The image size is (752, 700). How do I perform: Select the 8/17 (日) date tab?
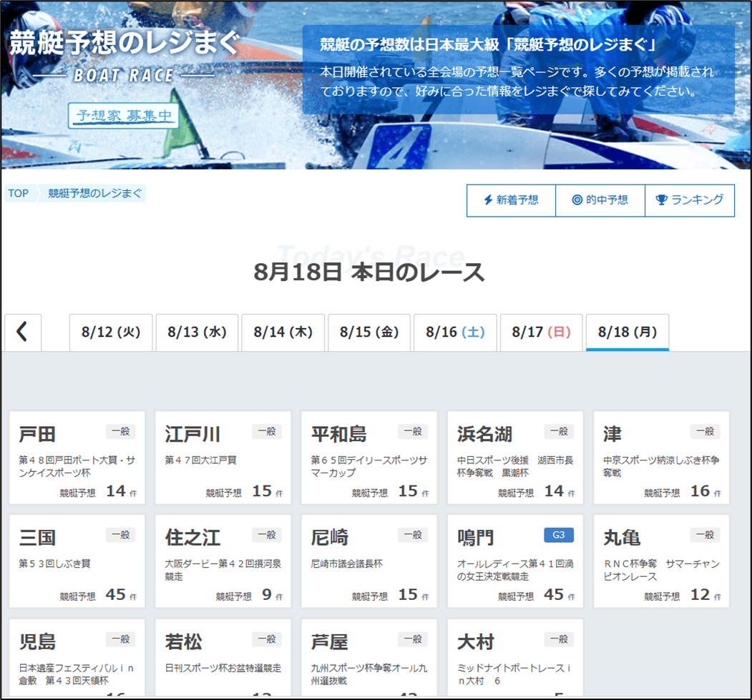(x=542, y=332)
